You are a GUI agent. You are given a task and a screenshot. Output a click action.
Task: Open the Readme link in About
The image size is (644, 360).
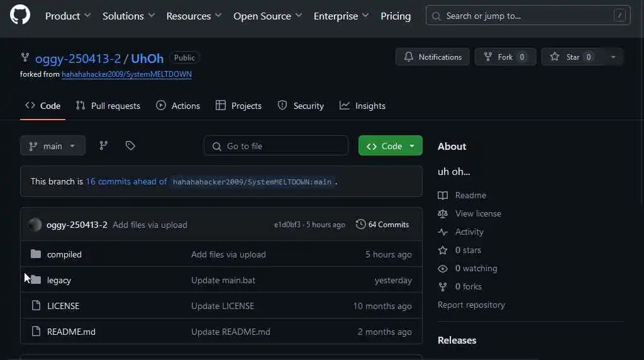(x=470, y=195)
